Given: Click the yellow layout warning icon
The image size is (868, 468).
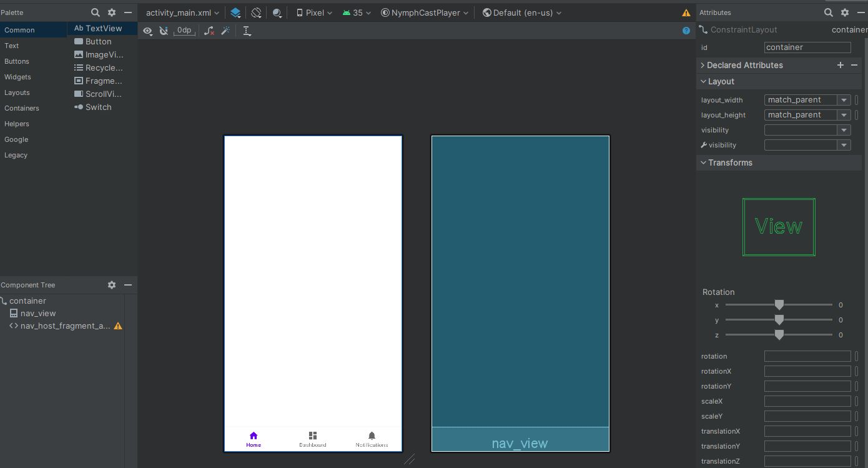Looking at the screenshot, I should point(686,12).
